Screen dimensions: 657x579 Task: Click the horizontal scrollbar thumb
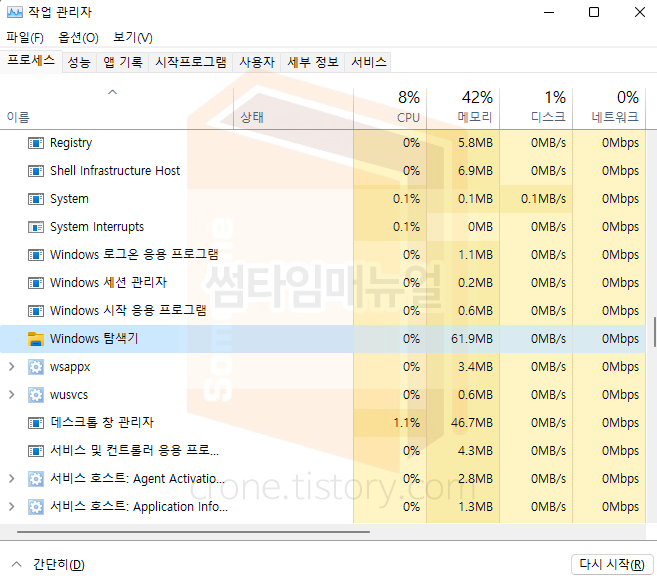pyautogui.click(x=193, y=532)
